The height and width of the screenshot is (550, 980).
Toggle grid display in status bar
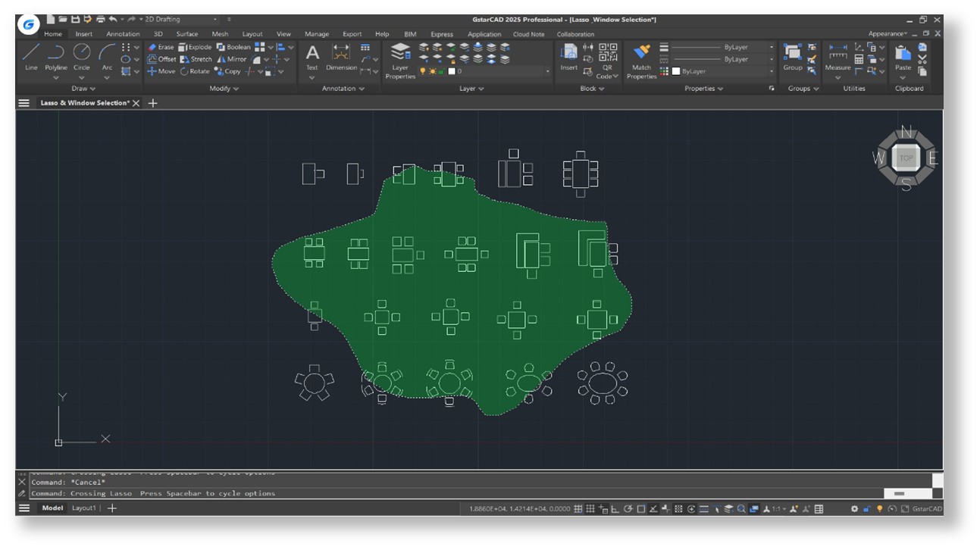click(578, 509)
